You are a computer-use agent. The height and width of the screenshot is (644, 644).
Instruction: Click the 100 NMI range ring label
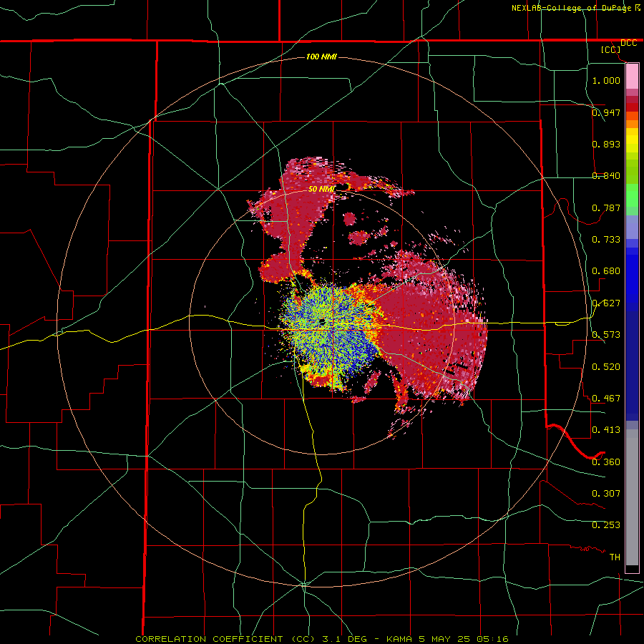[321, 57]
